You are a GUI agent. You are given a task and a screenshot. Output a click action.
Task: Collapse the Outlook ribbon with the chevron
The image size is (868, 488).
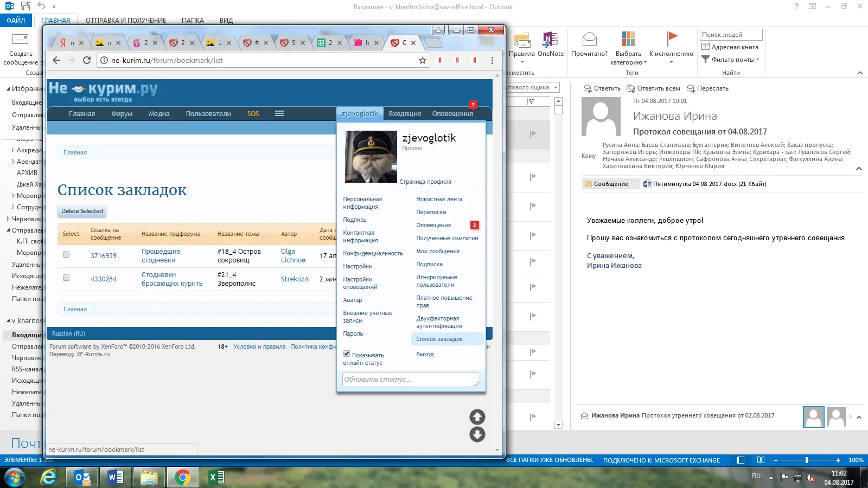pyautogui.click(x=860, y=73)
